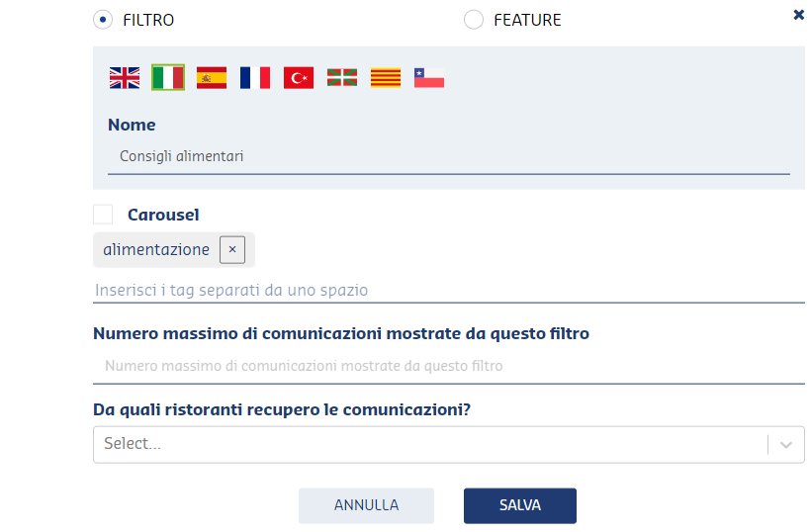Viewport: 811px width, 532px height.
Task: Remove the alimentazione tag
Action: pyautogui.click(x=232, y=250)
